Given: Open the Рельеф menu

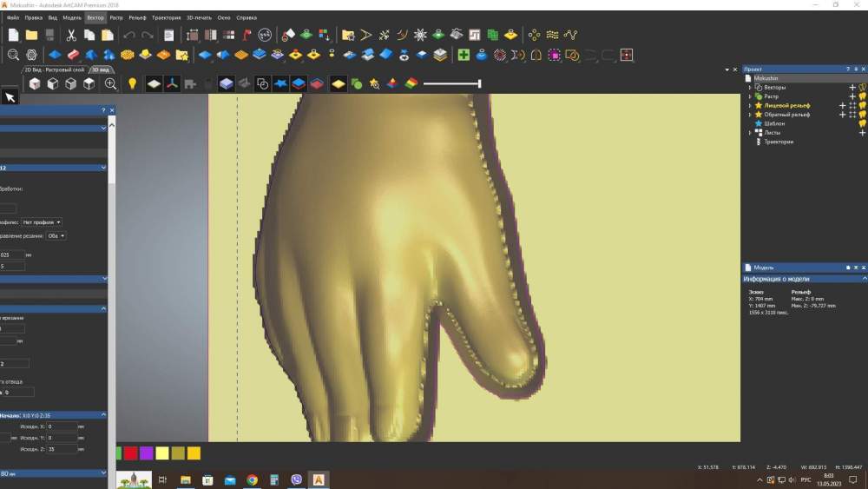Looking at the screenshot, I should pyautogui.click(x=137, y=17).
